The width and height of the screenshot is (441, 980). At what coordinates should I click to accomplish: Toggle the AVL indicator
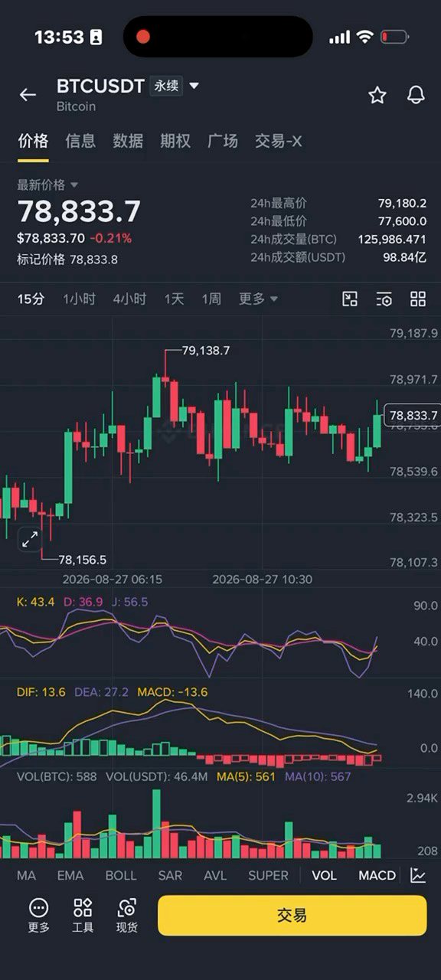(215, 875)
